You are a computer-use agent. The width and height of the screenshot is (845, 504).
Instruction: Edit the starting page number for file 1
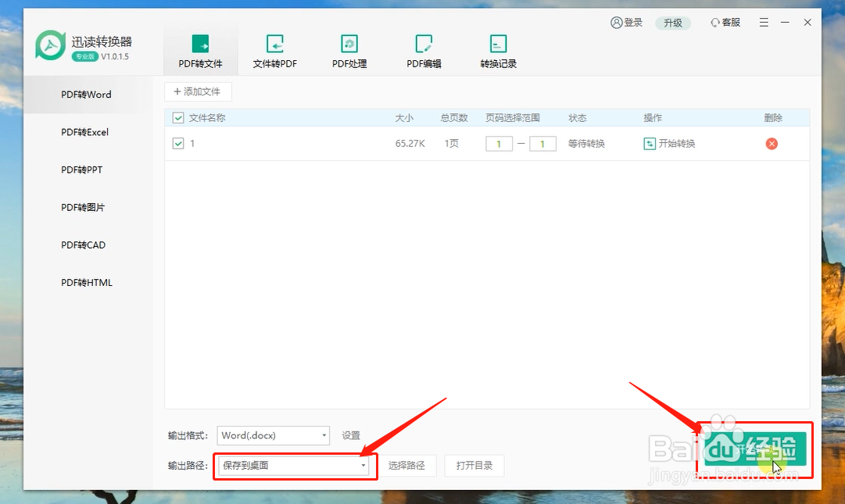point(499,144)
